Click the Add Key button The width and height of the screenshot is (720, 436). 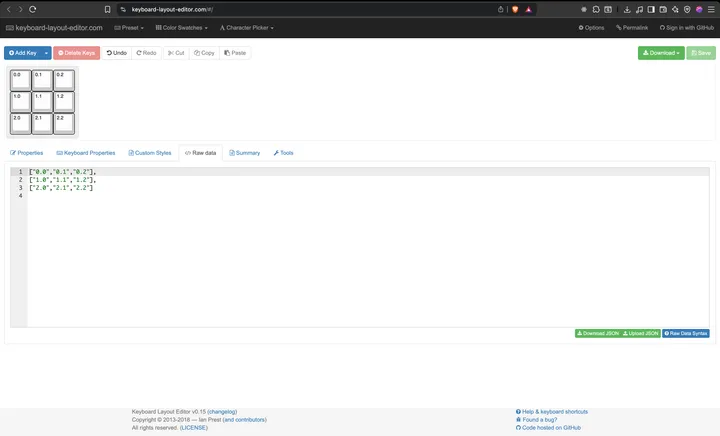pos(22,52)
